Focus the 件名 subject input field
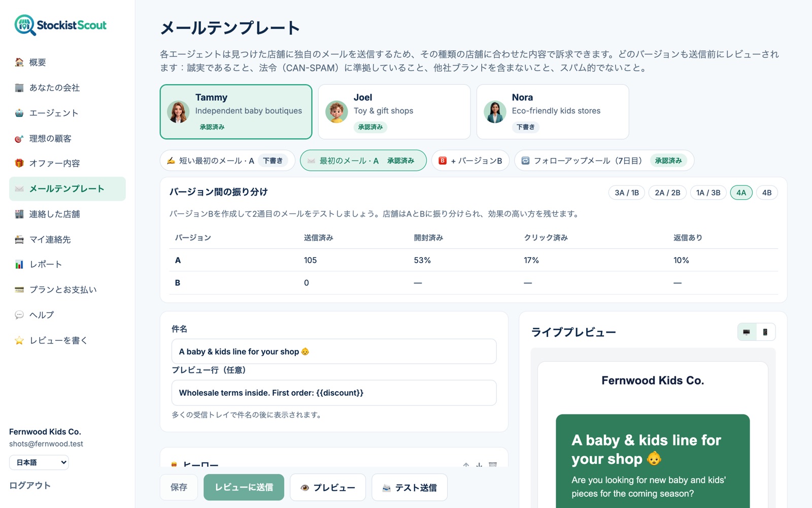Viewport: 812px width, 508px height. click(334, 352)
